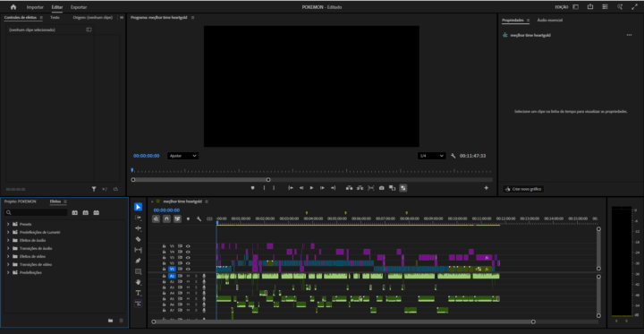644x334 pixels.
Task: Click the Extract button
Action: point(360,188)
